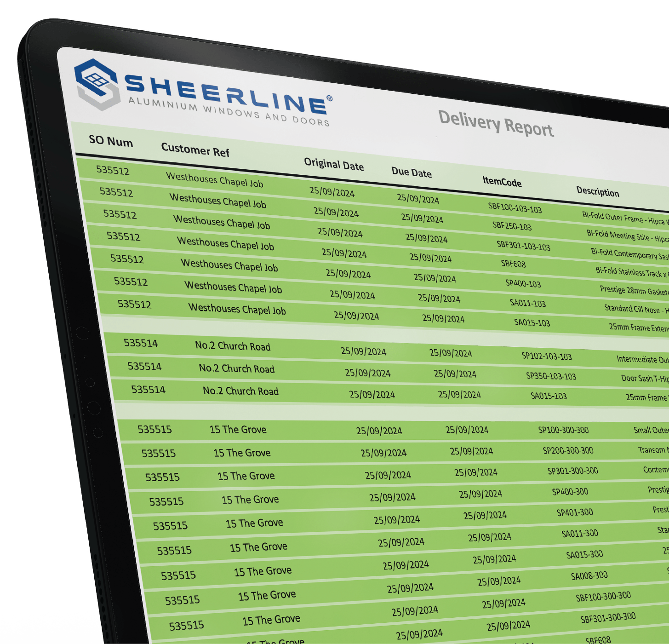
Task: Select the Door Sash T-Hip description cell
Action: [x=645, y=378]
